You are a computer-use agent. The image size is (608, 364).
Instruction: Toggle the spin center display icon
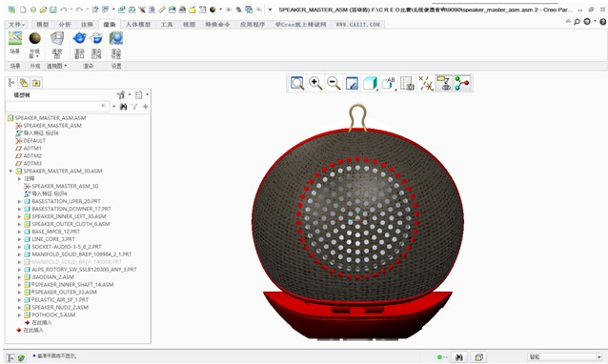tap(462, 83)
